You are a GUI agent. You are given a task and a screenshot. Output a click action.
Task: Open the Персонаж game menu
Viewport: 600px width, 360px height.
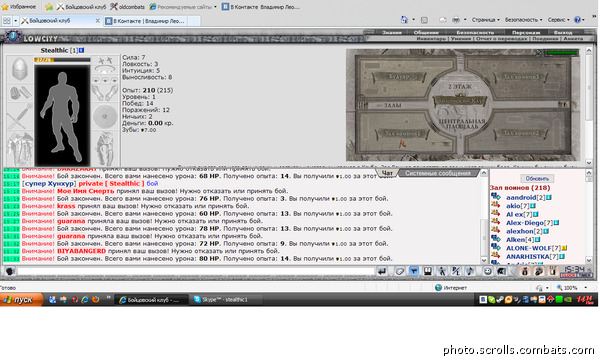tap(526, 33)
